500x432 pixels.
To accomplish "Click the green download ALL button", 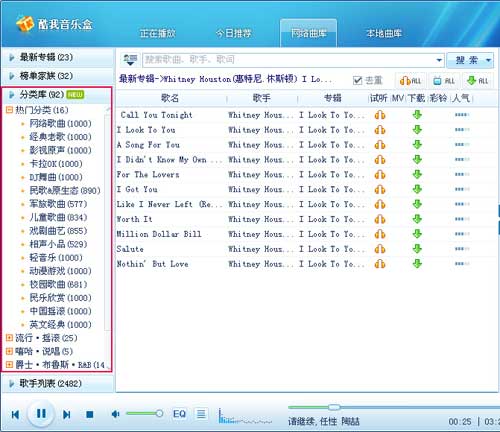I will pyautogui.click(x=477, y=80).
